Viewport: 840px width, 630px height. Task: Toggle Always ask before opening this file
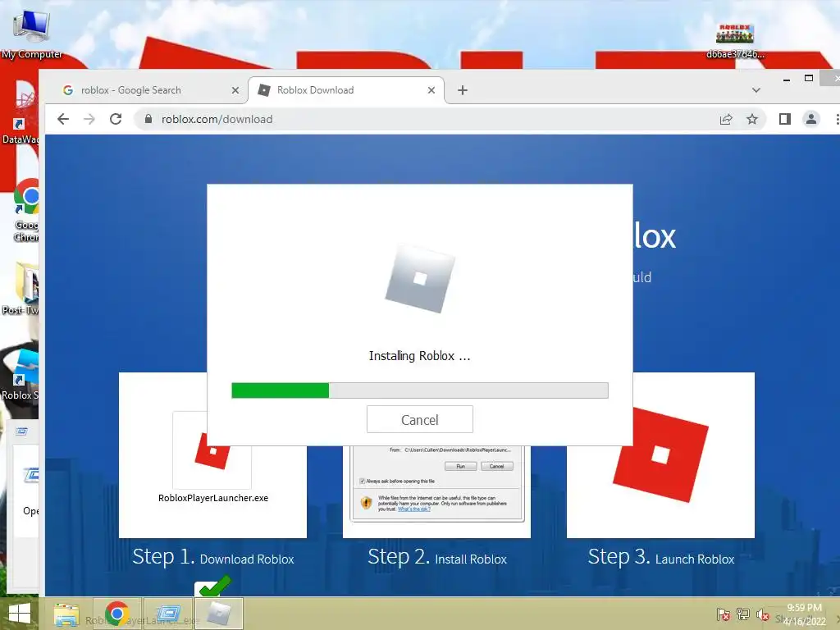362,481
